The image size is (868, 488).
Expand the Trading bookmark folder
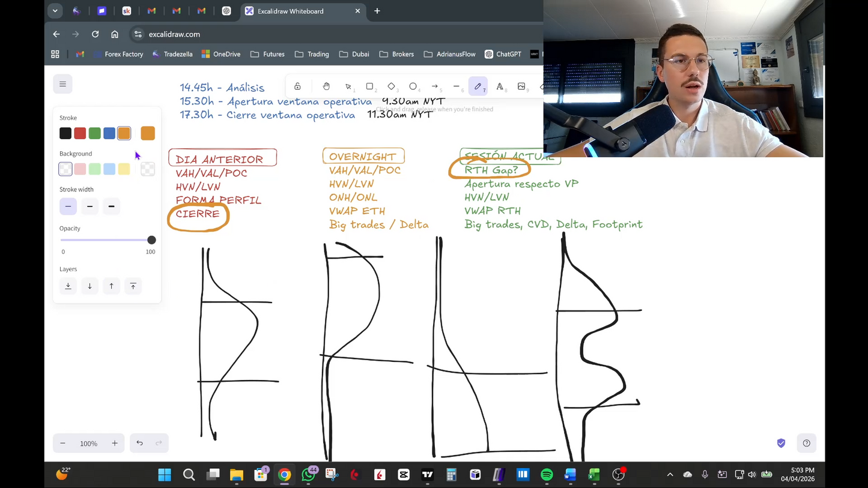coord(312,54)
